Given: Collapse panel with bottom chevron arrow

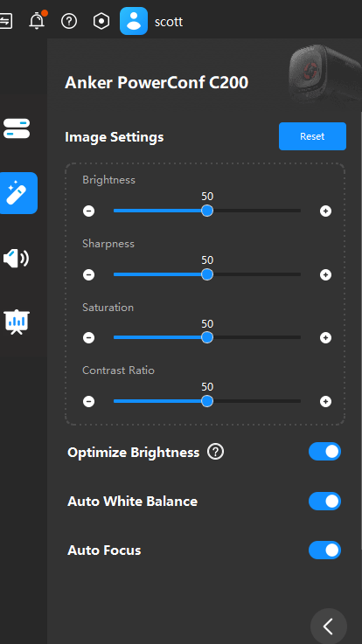Looking at the screenshot, I should [328, 627].
